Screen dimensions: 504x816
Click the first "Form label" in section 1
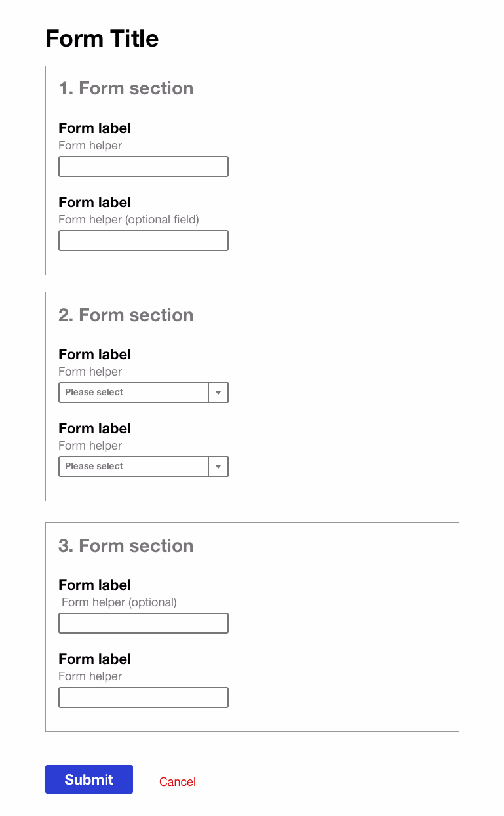(x=94, y=128)
